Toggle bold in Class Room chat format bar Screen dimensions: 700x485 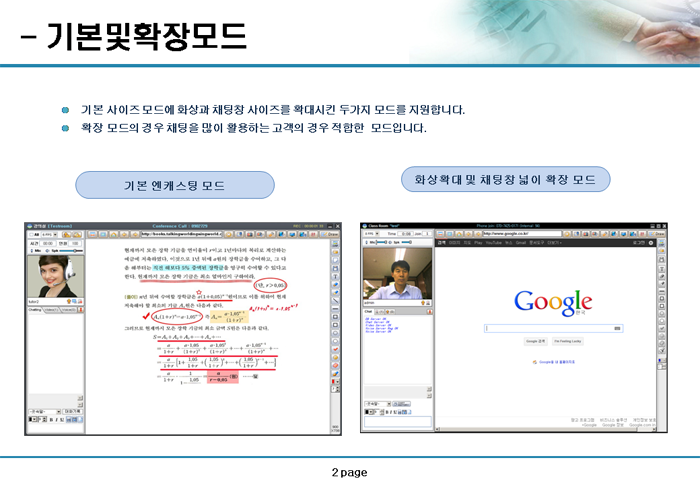click(x=387, y=412)
